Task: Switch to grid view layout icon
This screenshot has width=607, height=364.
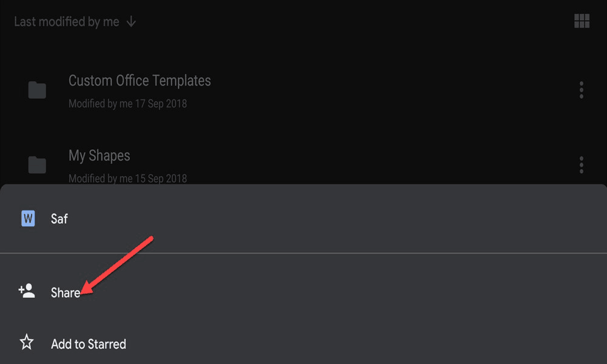Action: tap(582, 21)
